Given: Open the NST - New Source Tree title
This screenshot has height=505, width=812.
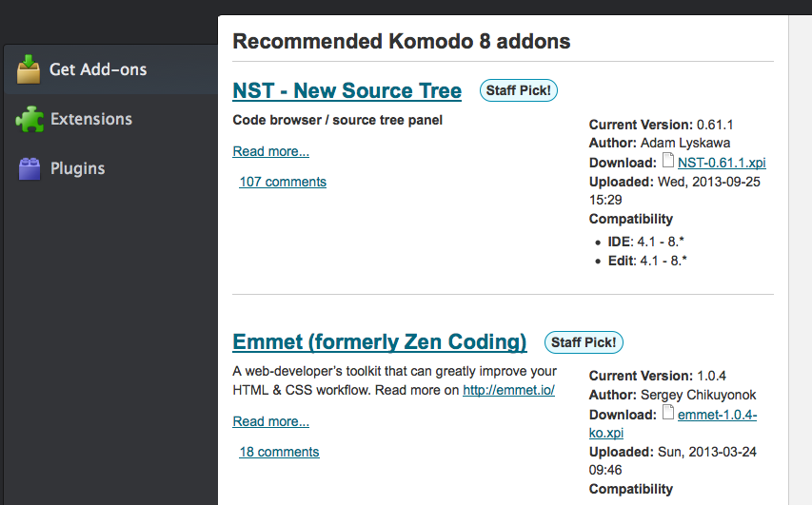Looking at the screenshot, I should pos(347,91).
